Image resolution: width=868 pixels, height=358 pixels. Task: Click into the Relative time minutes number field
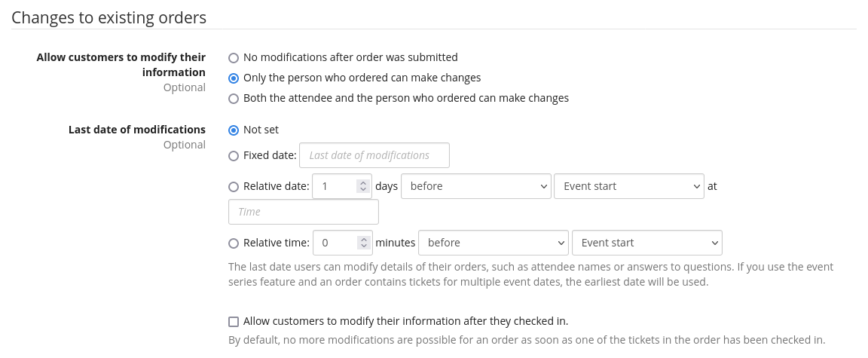[x=332, y=243]
